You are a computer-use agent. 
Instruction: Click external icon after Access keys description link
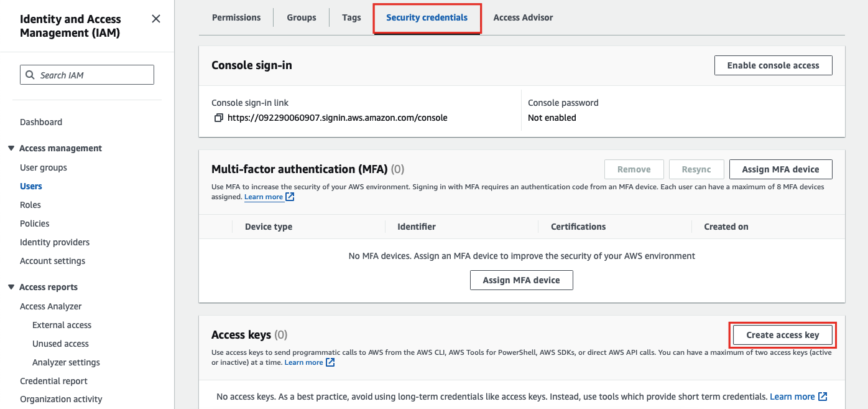(330, 362)
